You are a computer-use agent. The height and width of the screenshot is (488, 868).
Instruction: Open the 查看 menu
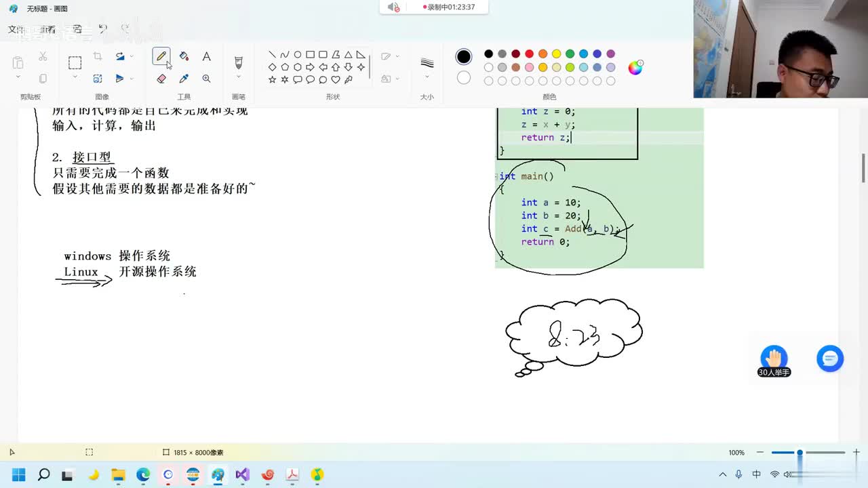pyautogui.click(x=47, y=29)
